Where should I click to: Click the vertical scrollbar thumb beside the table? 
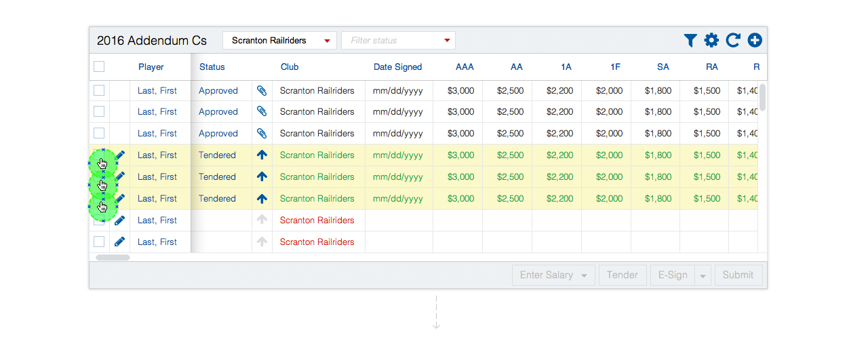pyautogui.click(x=763, y=97)
